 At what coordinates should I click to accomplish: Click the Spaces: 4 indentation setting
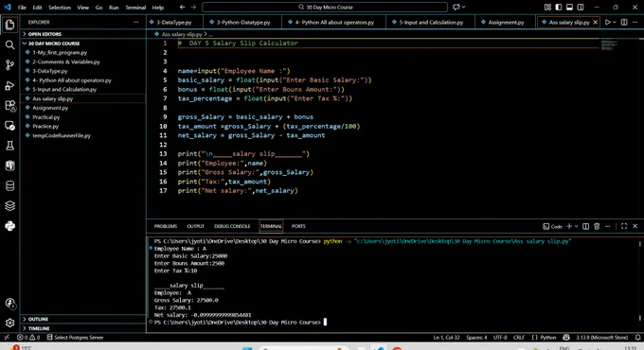pyautogui.click(x=476, y=338)
